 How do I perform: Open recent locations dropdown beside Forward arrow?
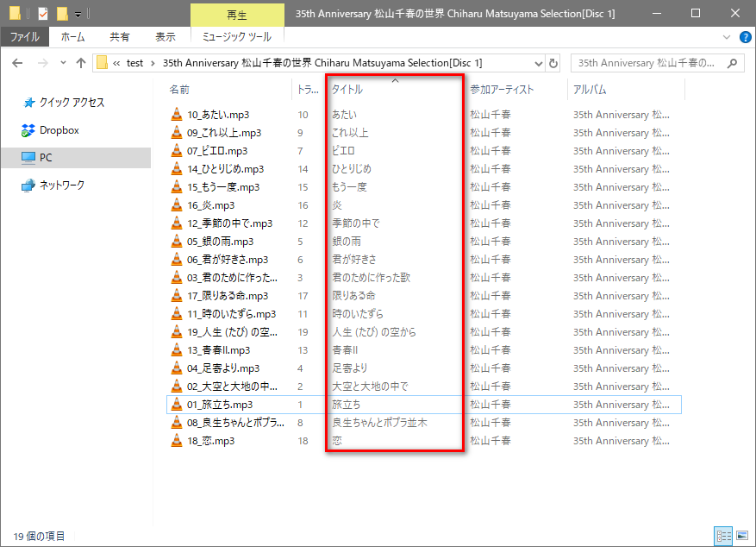pos(63,63)
